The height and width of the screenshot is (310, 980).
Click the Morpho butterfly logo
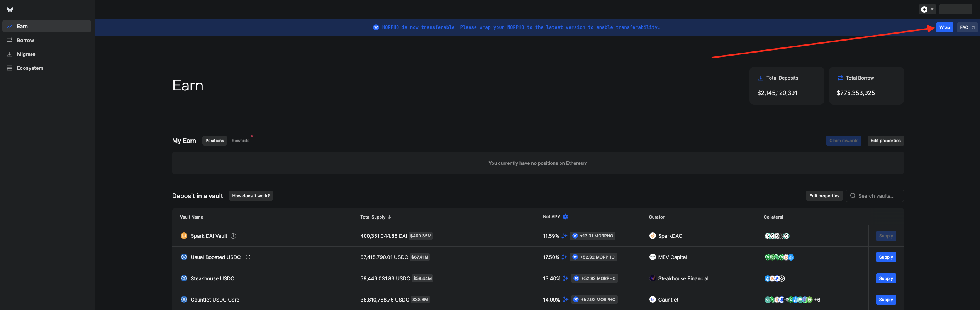click(x=10, y=10)
